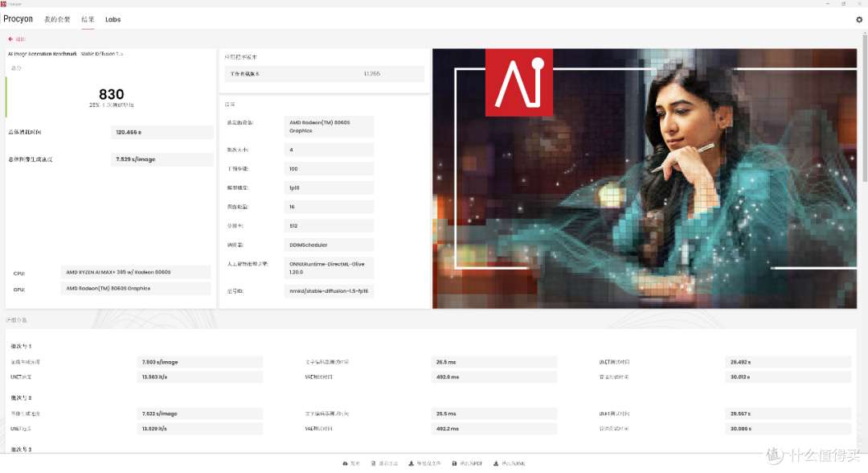Click the Procyon logo text
The height and width of the screenshot is (473, 868).
tap(18, 19)
